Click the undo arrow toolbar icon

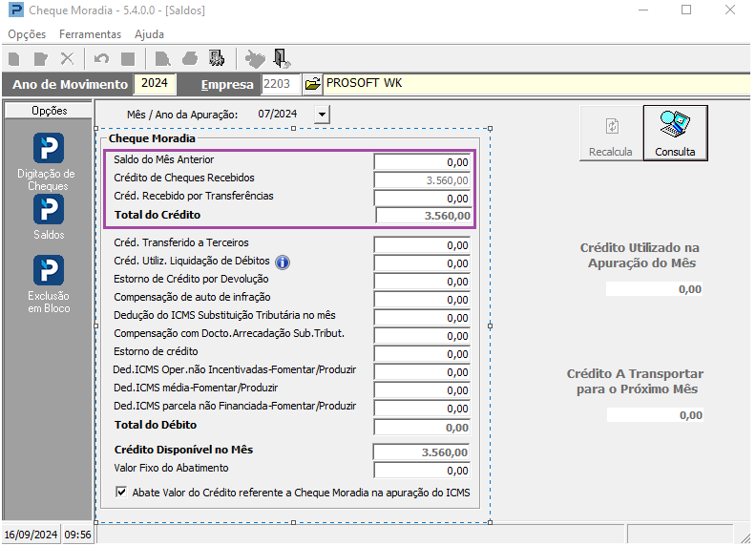coord(101,59)
